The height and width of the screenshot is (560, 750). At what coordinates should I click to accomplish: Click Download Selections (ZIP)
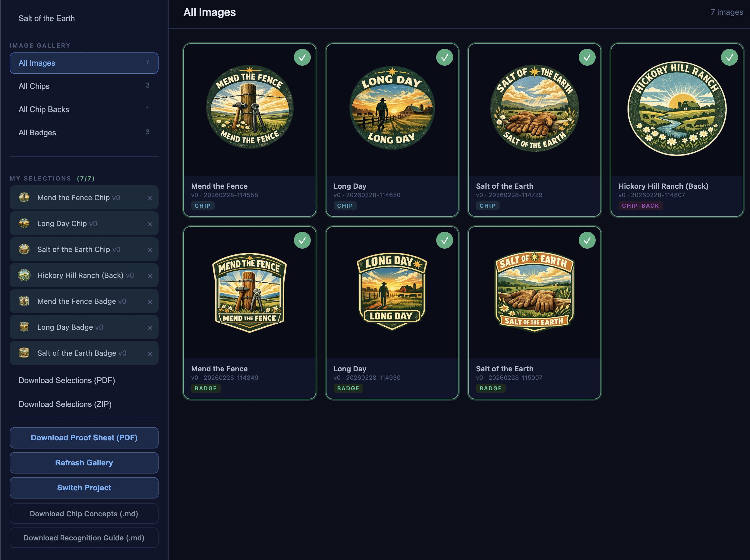point(65,404)
